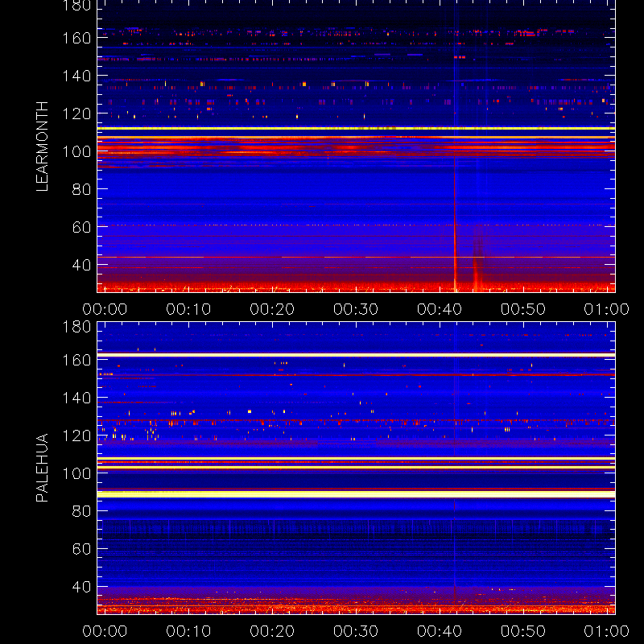
Task: Click the 00:00 time label under Learmonth plot
Action: click(x=105, y=309)
